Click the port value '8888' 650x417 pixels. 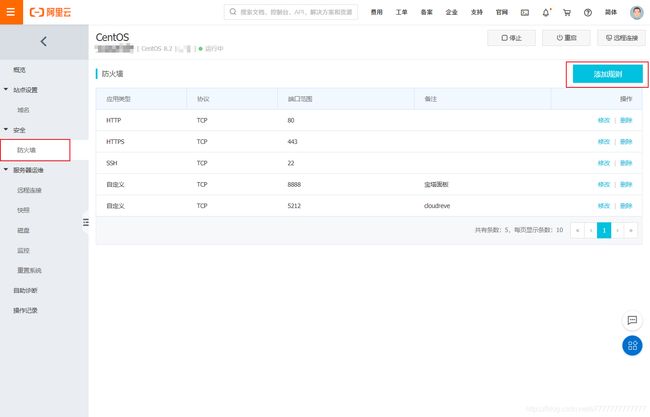[294, 184]
